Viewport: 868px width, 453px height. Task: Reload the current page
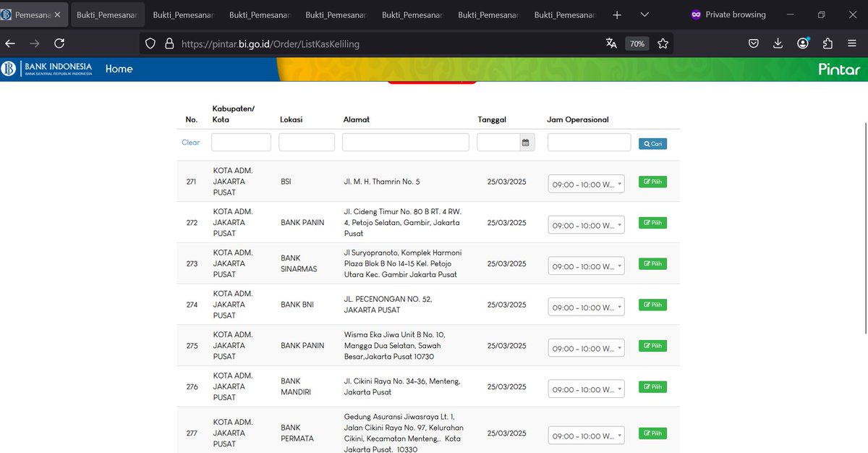(x=59, y=43)
